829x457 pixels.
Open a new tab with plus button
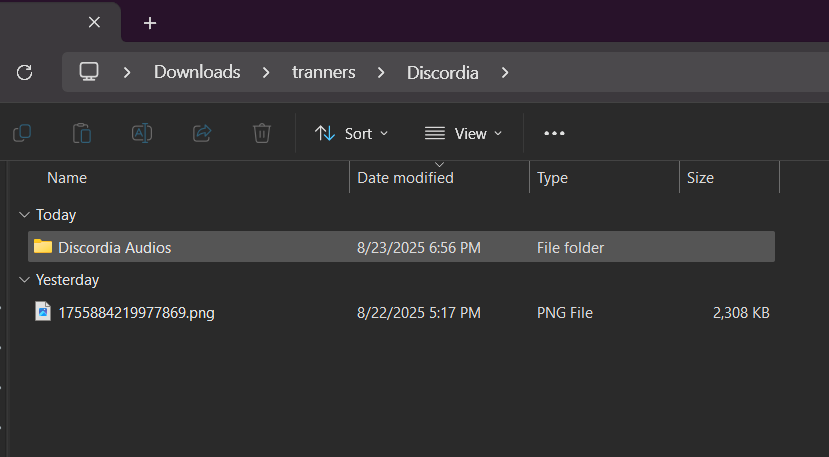(150, 22)
